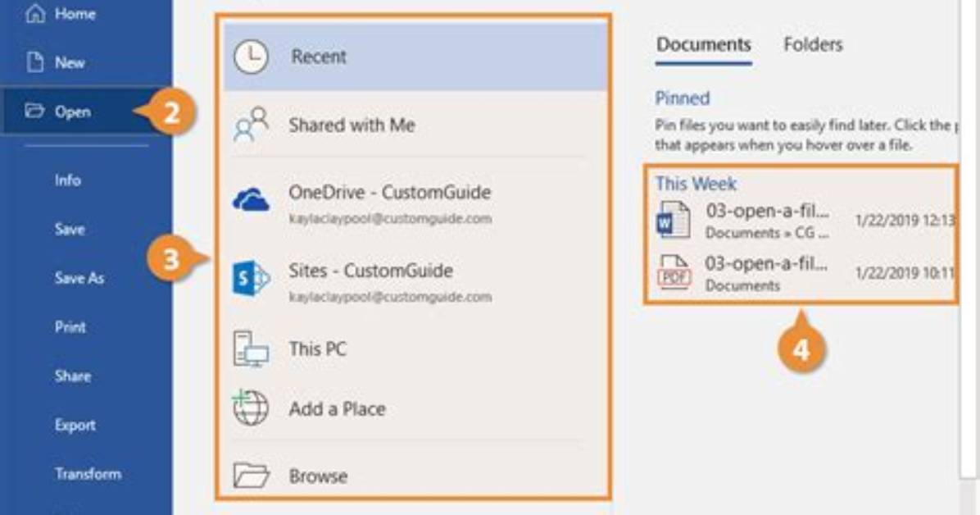
Task: Select the Open menu entry
Action: pos(86,111)
